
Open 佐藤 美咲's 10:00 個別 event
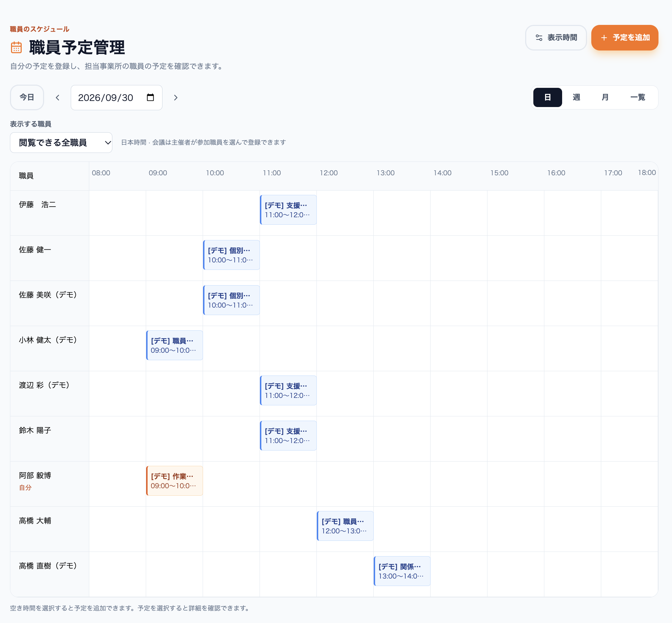(x=231, y=300)
